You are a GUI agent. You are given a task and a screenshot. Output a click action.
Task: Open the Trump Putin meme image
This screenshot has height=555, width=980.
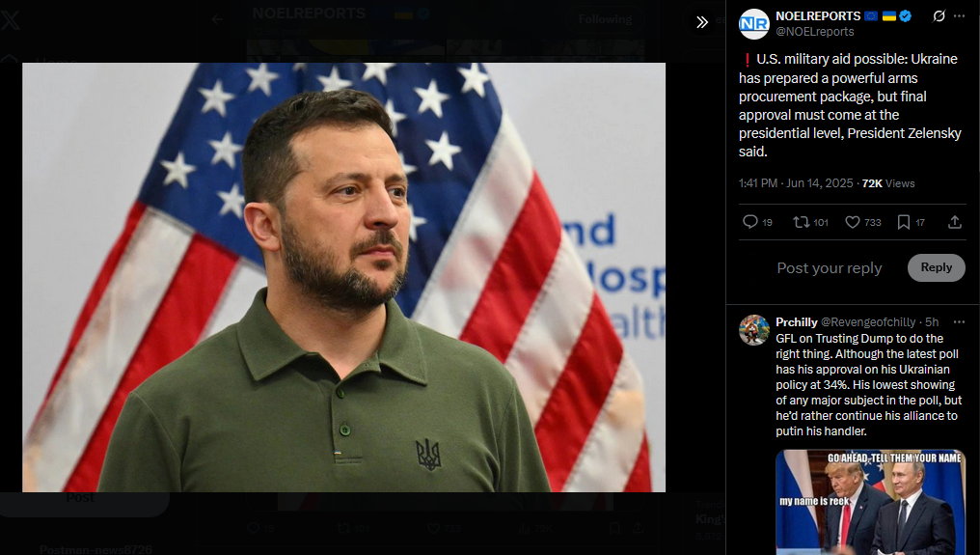coord(871,502)
